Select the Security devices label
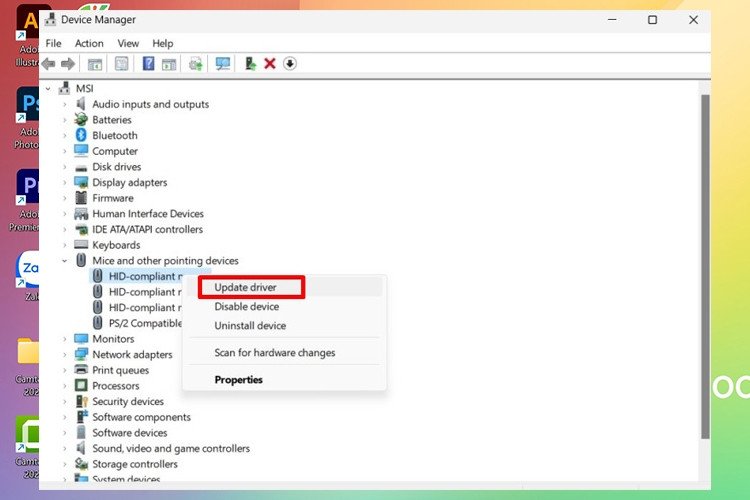 (x=128, y=401)
